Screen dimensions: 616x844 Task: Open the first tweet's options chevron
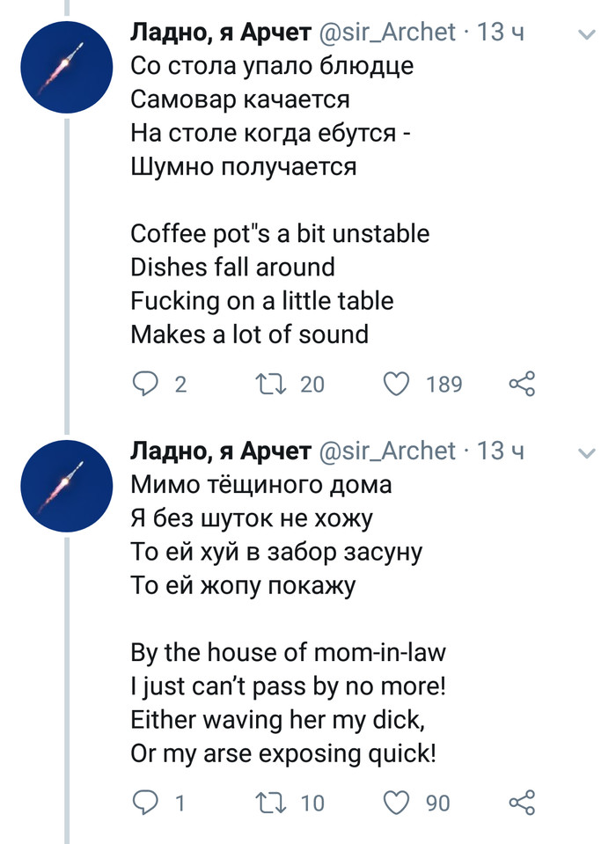(585, 34)
